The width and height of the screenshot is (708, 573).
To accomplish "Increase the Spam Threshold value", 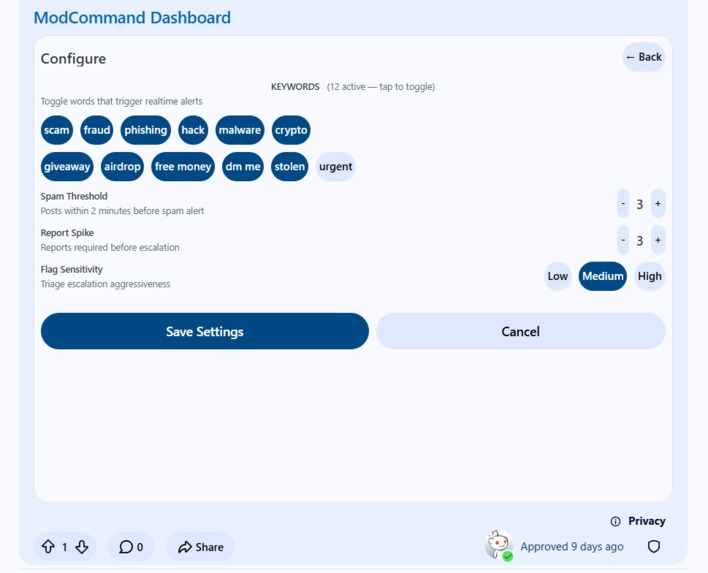I will [x=658, y=204].
